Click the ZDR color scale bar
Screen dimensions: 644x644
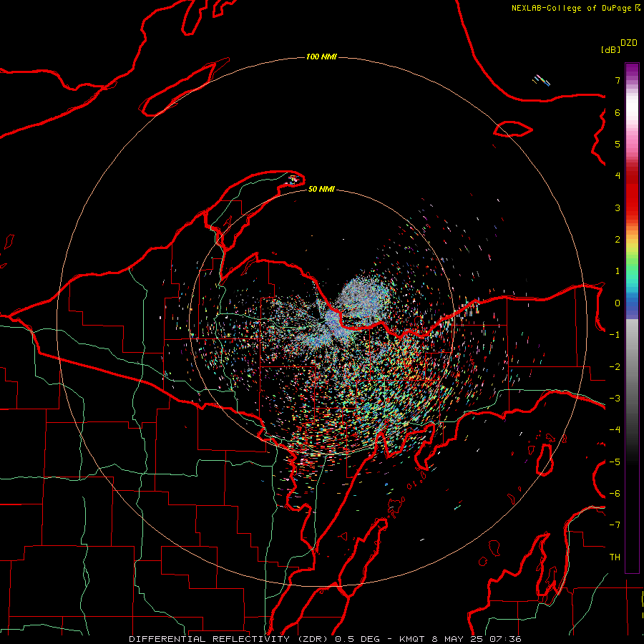pyautogui.click(x=632, y=318)
